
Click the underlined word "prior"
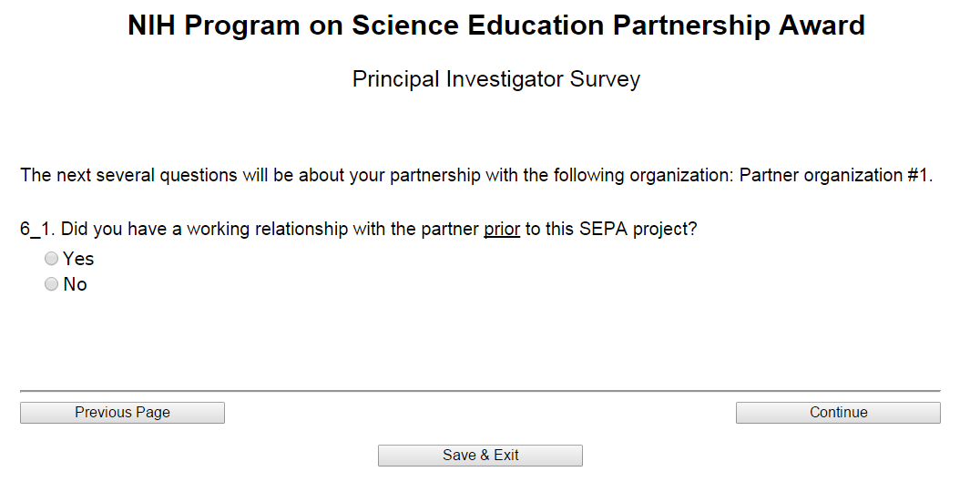502,230
